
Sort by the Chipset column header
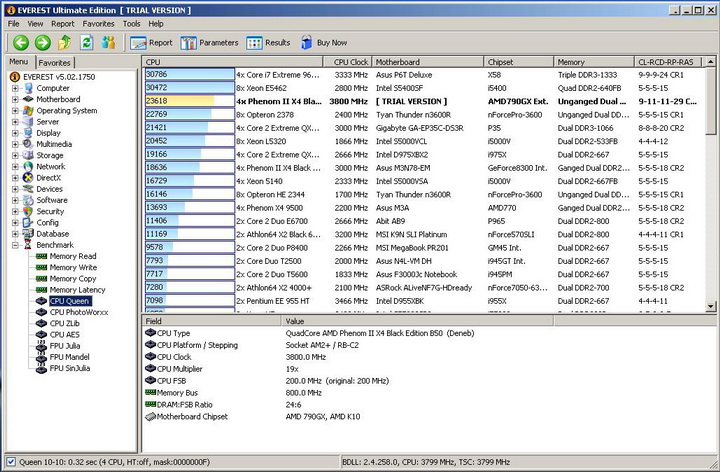[x=518, y=62]
